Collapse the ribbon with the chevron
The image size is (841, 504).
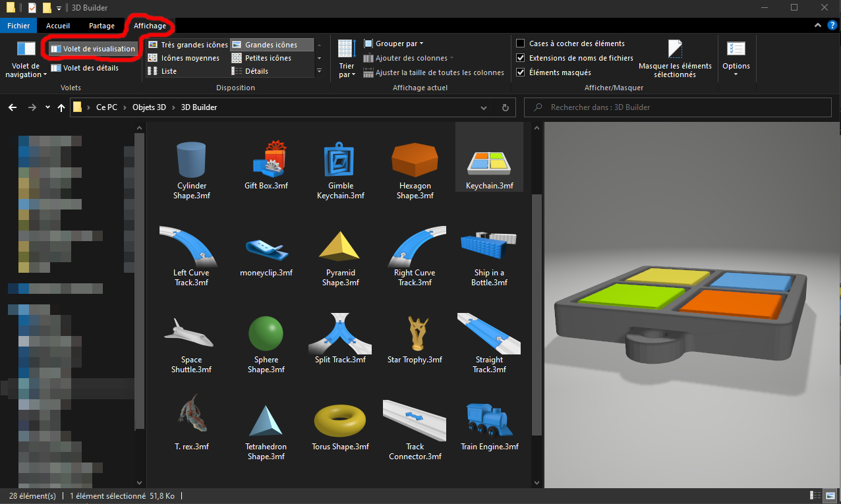pyautogui.click(x=817, y=26)
